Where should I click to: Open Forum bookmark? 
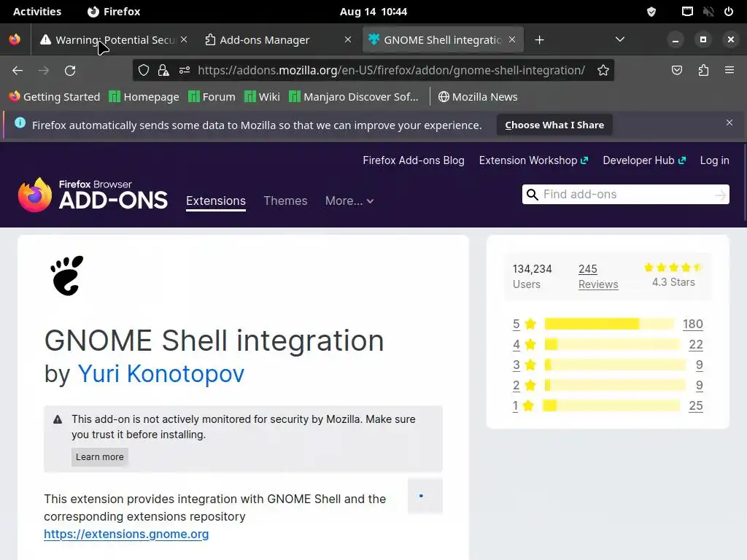coord(212,97)
